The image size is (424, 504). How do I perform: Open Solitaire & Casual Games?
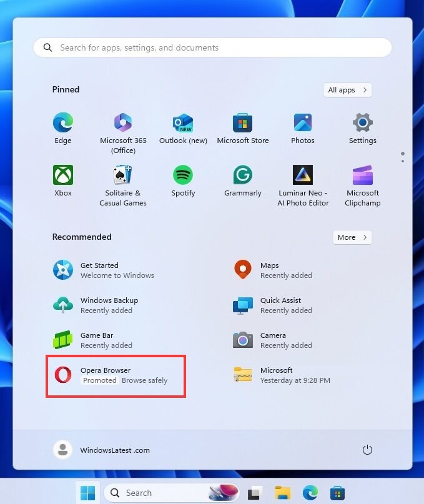click(123, 185)
